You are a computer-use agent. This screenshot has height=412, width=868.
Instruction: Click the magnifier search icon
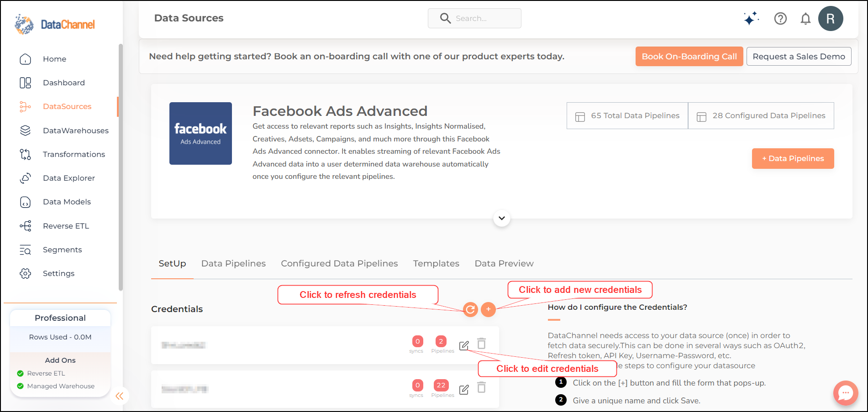pyautogui.click(x=445, y=18)
